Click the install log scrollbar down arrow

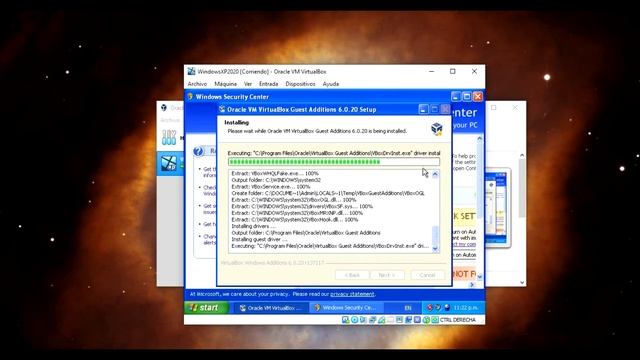[435, 249]
